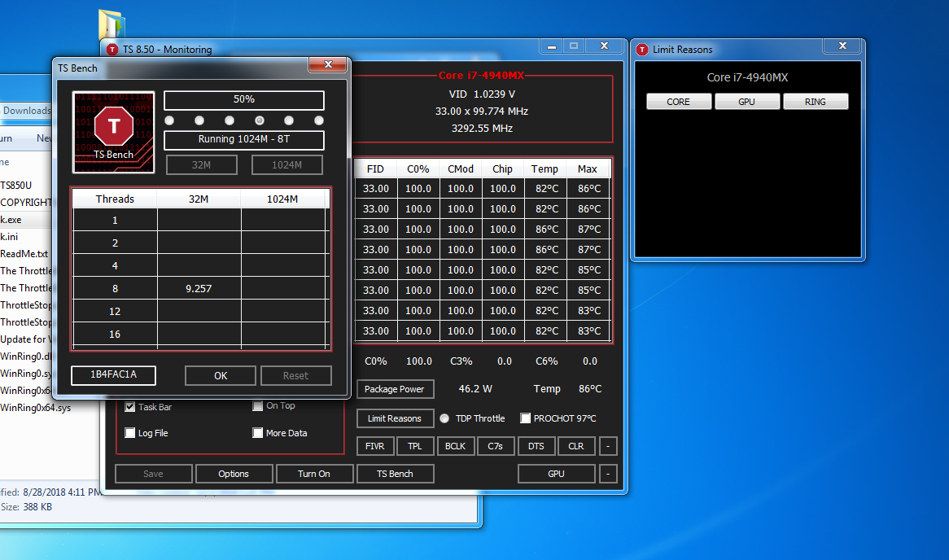This screenshot has width=949, height=560.
Task: Toggle the Task Bar checkbox
Action: point(130,407)
